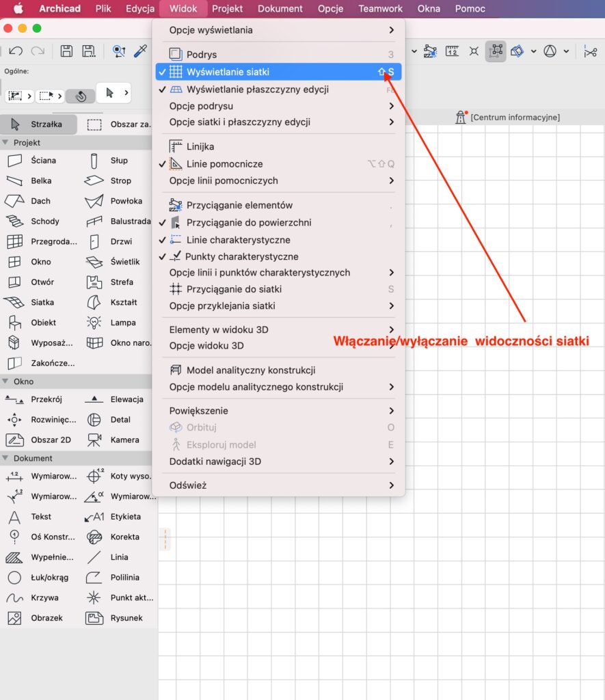This screenshot has width=605, height=700.
Task: Open the Apple menu
Action: (18, 8)
